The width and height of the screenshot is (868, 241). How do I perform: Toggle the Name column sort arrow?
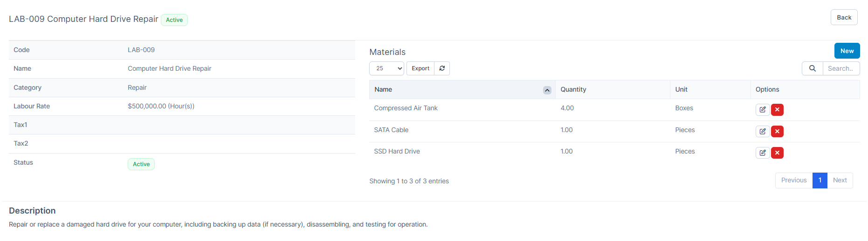547,90
